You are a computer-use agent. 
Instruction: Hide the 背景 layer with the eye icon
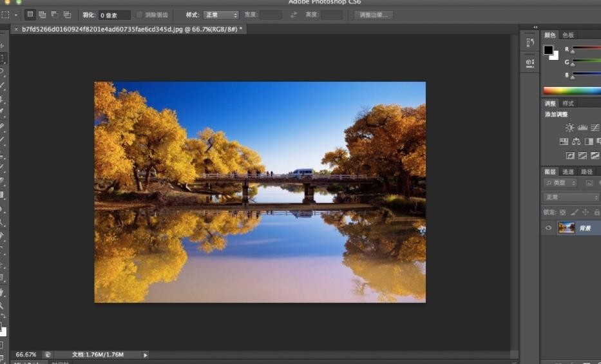(x=548, y=227)
